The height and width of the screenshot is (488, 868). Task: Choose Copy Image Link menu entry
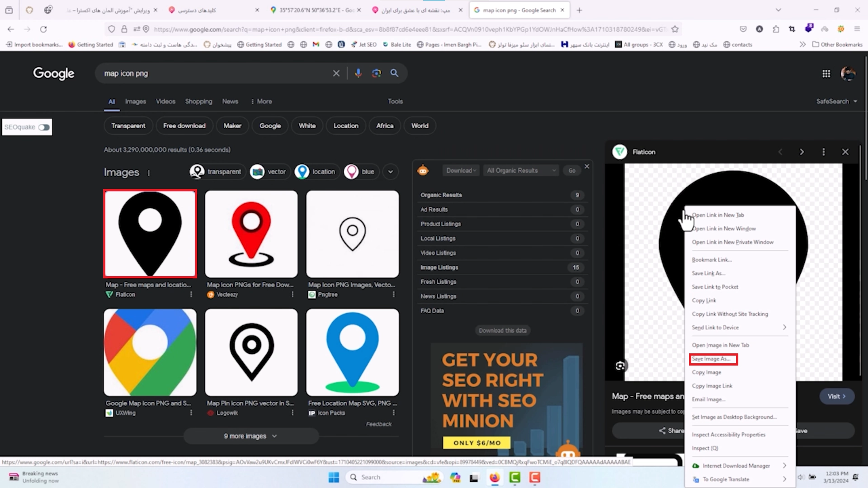coord(739,386)
